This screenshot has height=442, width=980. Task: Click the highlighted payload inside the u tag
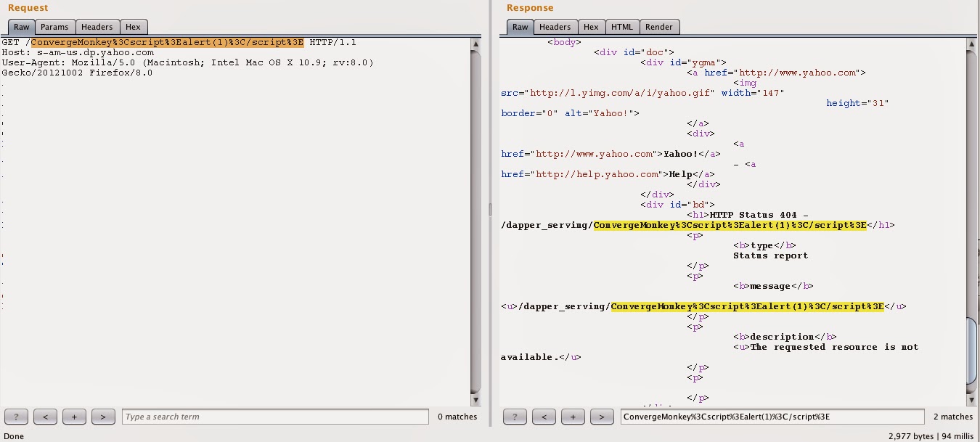[x=748, y=306]
